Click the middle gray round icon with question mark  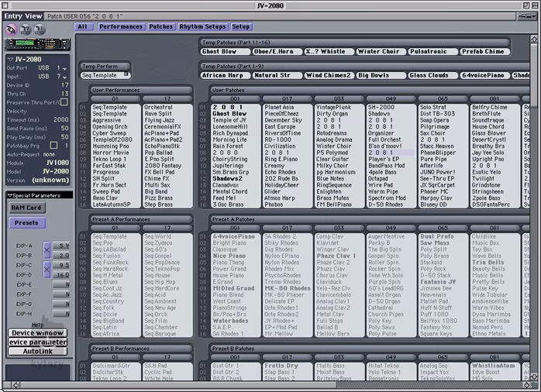[x=25, y=29]
